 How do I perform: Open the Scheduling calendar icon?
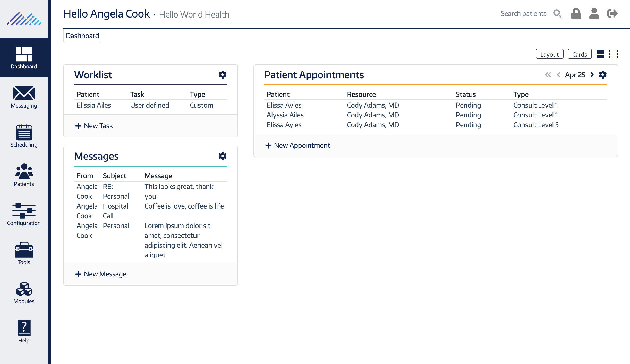tap(24, 133)
